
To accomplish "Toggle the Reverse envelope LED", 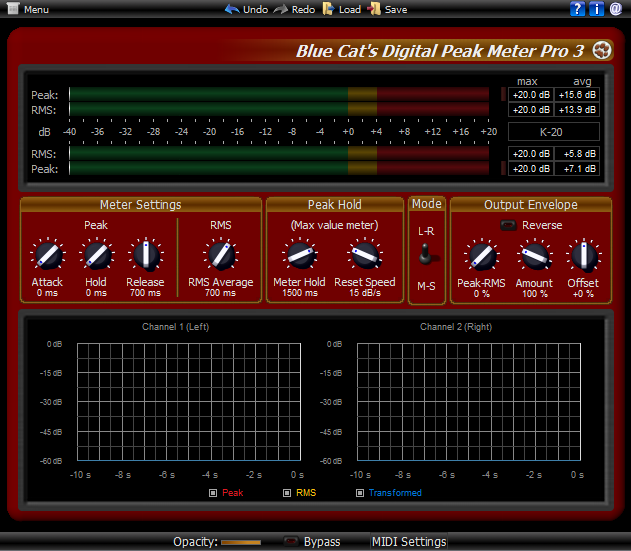I will click(x=508, y=225).
